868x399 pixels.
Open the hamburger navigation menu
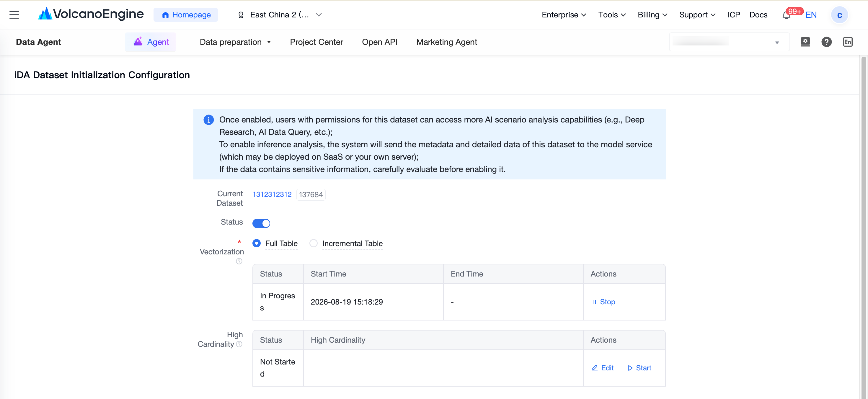14,15
